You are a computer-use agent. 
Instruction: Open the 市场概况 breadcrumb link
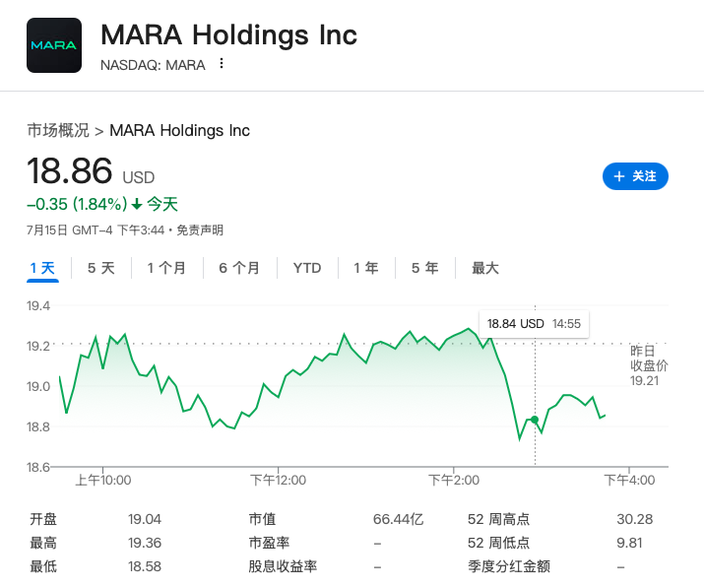[58, 130]
